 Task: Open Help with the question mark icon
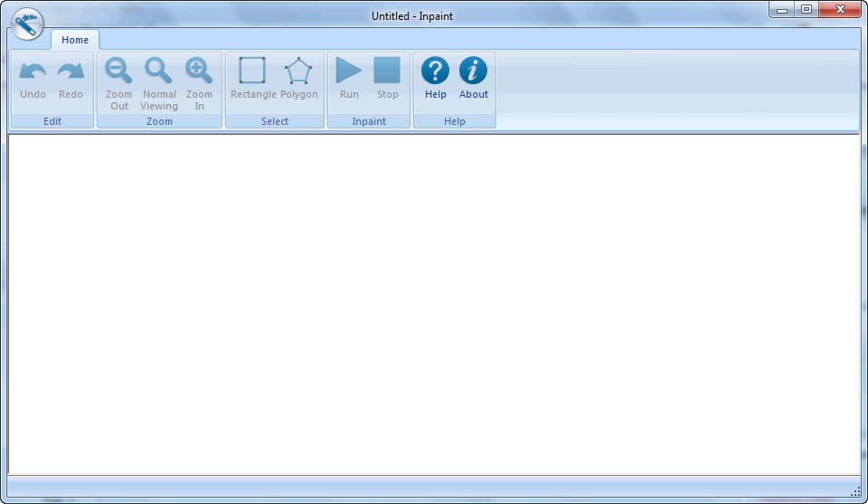point(435,71)
